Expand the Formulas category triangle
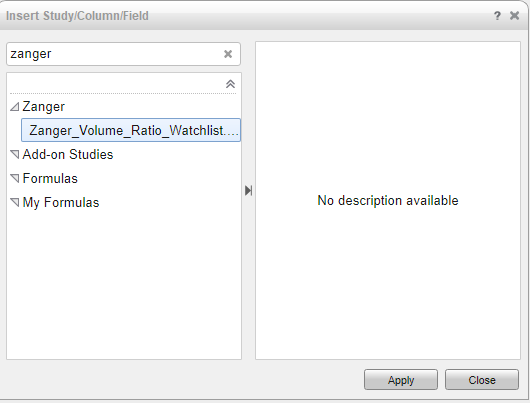This screenshot has width=530, height=403. click(x=15, y=178)
